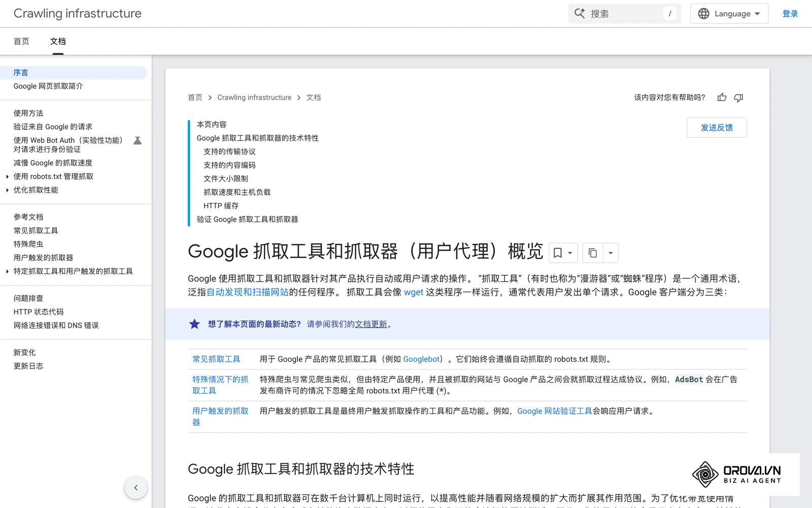The height and width of the screenshot is (508, 812).
Task: Click the copy page icon by title
Action: 592,253
